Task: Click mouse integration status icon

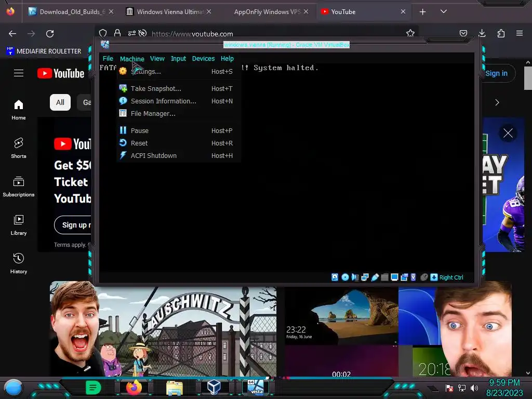Action: 424,277
